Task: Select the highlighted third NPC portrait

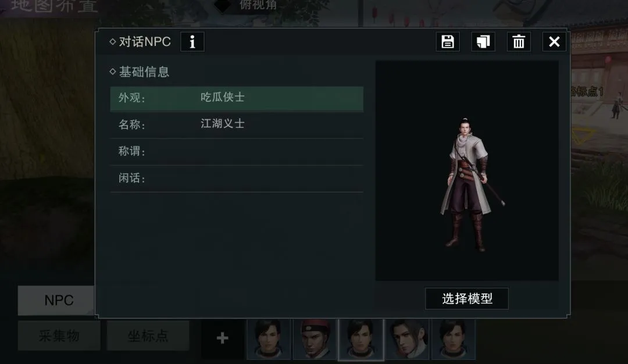Action: pyautogui.click(x=361, y=340)
